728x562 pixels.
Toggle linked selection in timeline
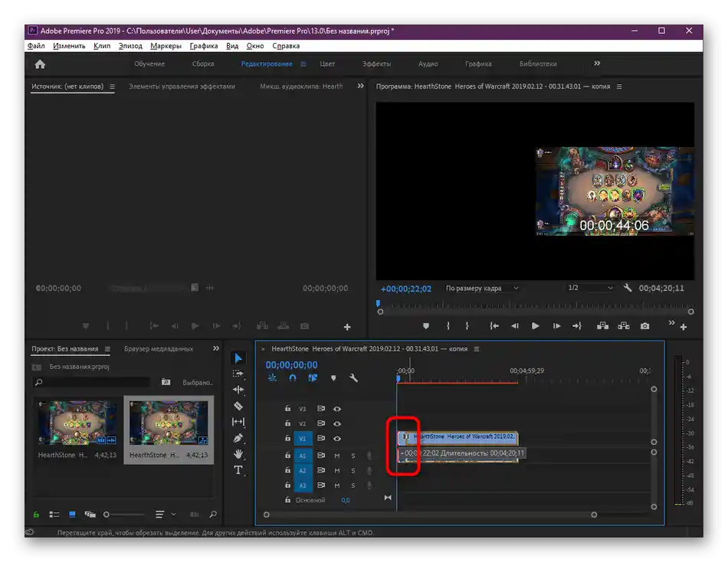pos(313,377)
